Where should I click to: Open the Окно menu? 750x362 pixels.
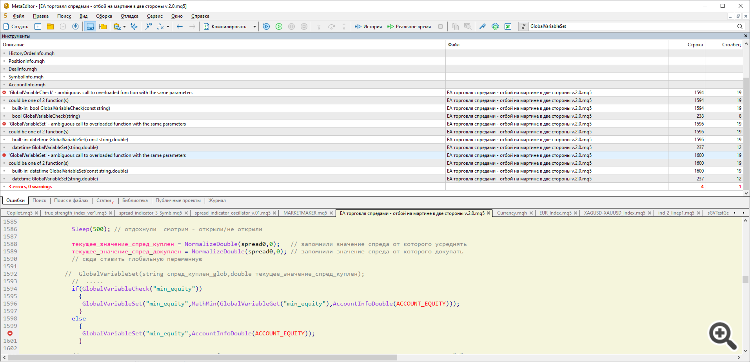click(176, 16)
